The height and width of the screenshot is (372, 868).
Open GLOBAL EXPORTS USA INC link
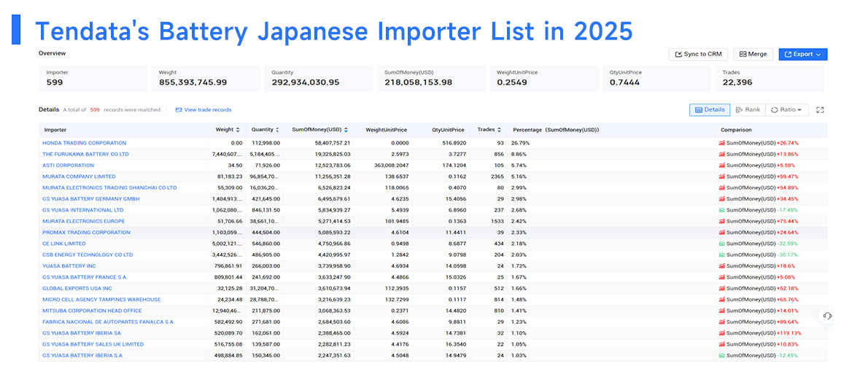tap(77, 288)
